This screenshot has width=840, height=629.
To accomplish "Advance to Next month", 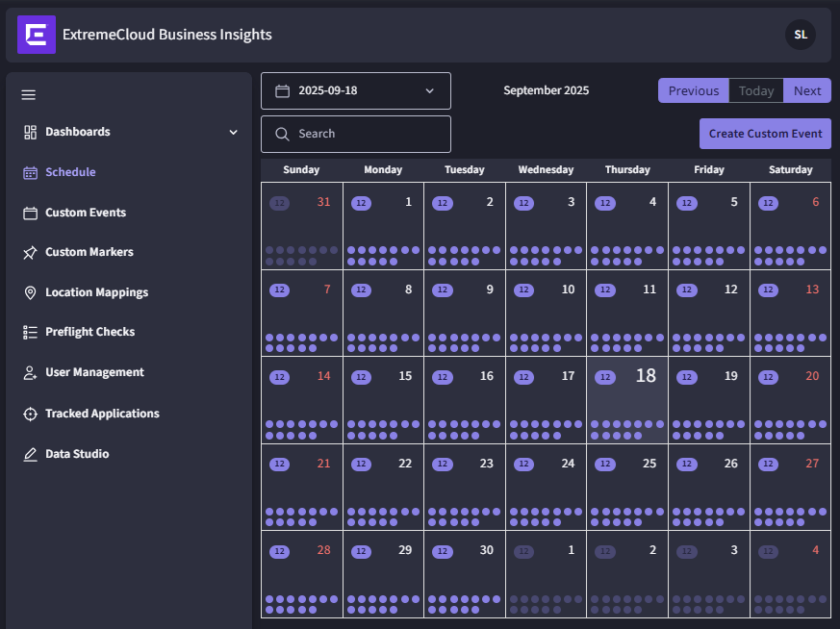I will [807, 90].
